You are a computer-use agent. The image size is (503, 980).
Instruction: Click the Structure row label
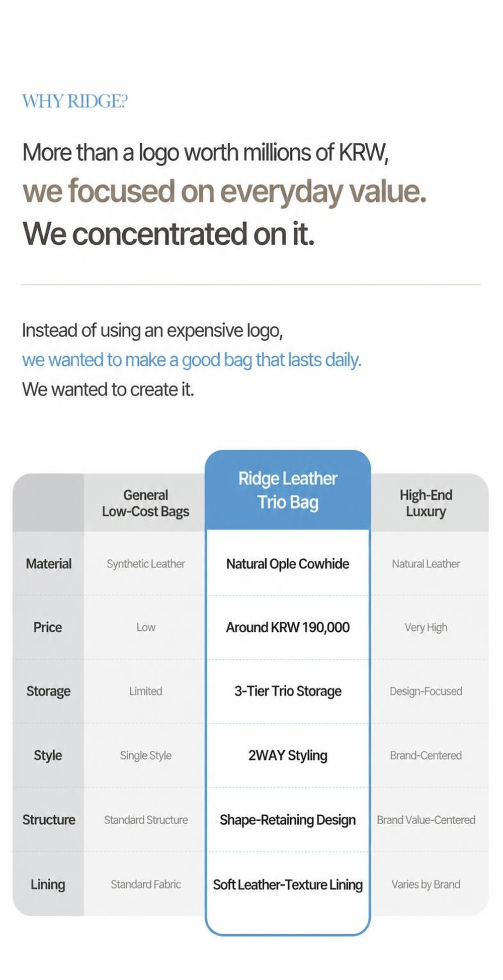pyautogui.click(x=49, y=820)
